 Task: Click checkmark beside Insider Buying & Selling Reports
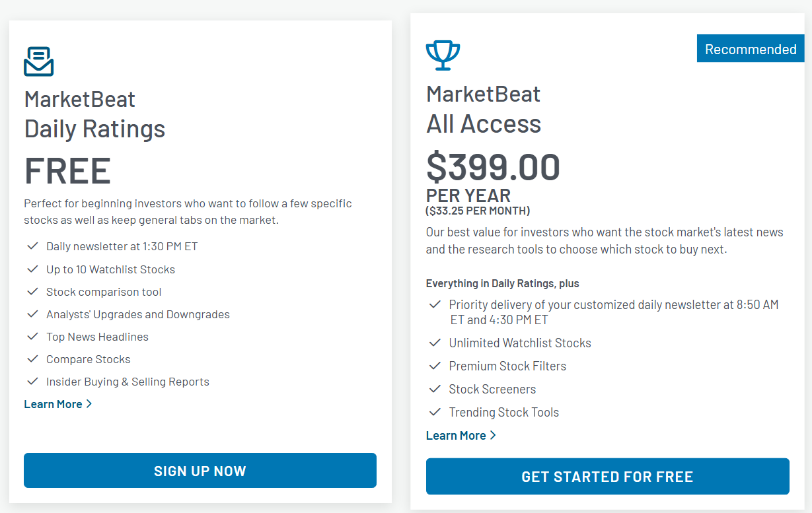click(32, 382)
